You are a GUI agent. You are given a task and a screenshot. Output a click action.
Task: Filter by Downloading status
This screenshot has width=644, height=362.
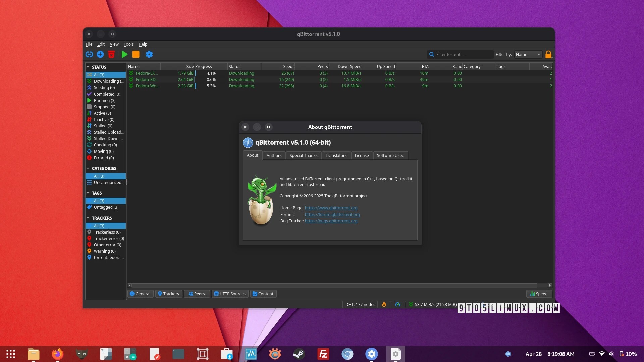(106, 81)
